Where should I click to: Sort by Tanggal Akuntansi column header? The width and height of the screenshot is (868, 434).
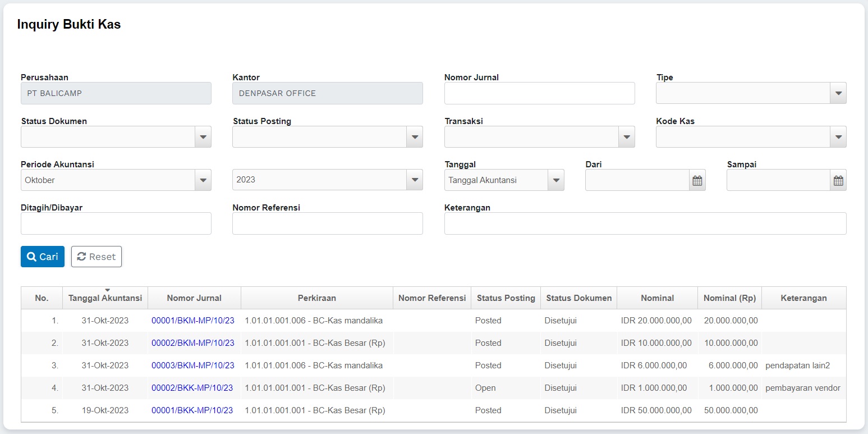click(x=105, y=298)
